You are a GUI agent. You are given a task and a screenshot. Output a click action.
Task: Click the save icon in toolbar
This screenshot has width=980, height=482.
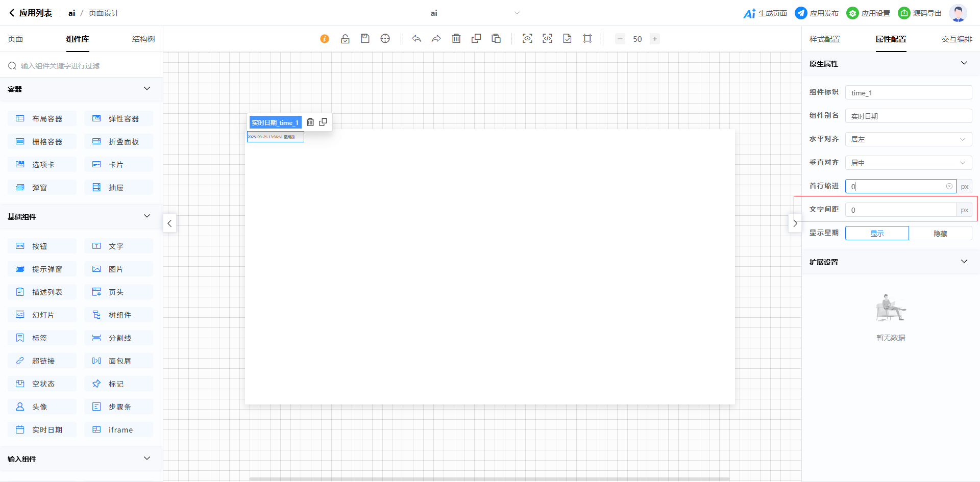click(365, 39)
